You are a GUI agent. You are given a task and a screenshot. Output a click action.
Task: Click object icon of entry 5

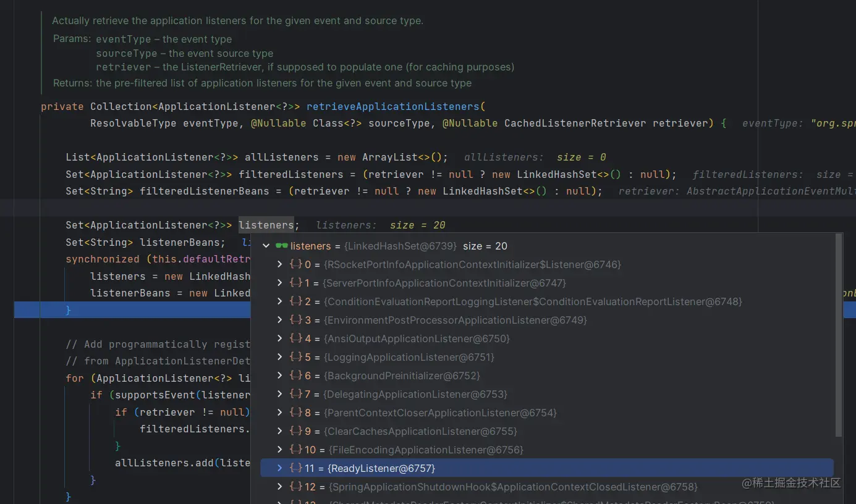point(295,357)
